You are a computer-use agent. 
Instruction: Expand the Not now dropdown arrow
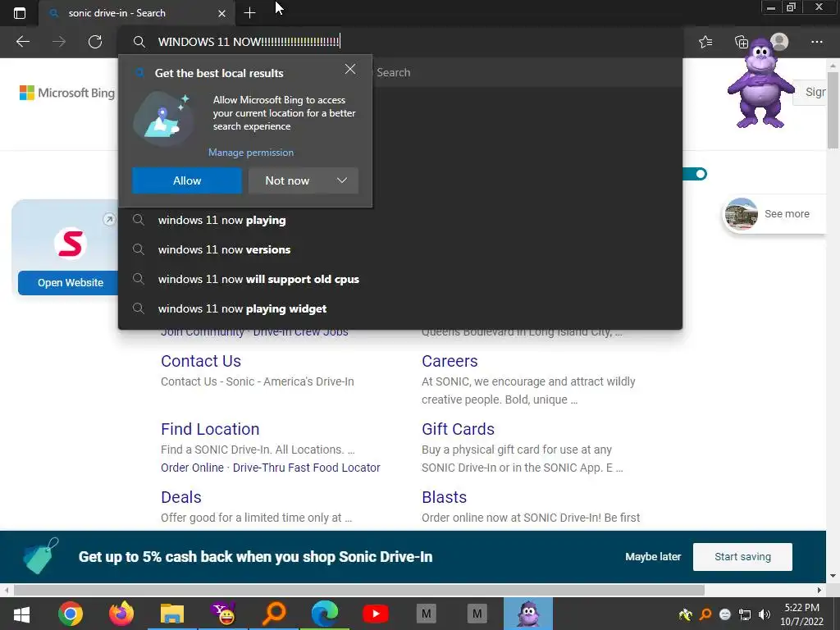coord(342,180)
